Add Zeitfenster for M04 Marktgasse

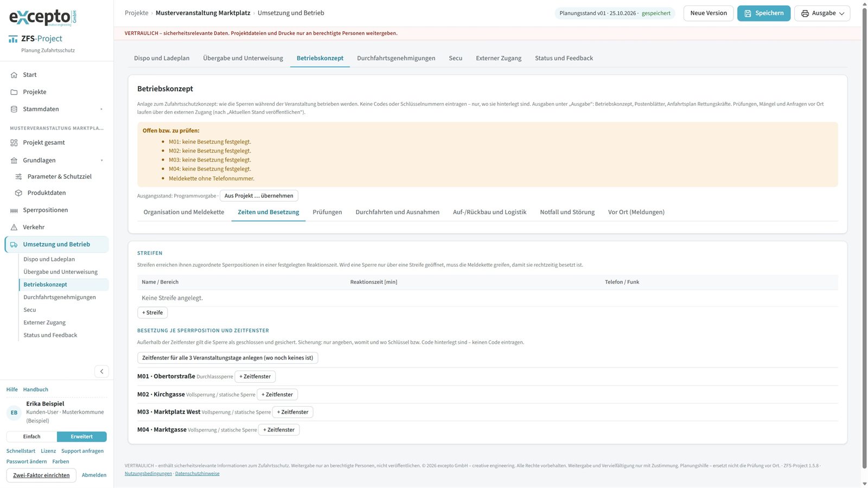coord(279,430)
